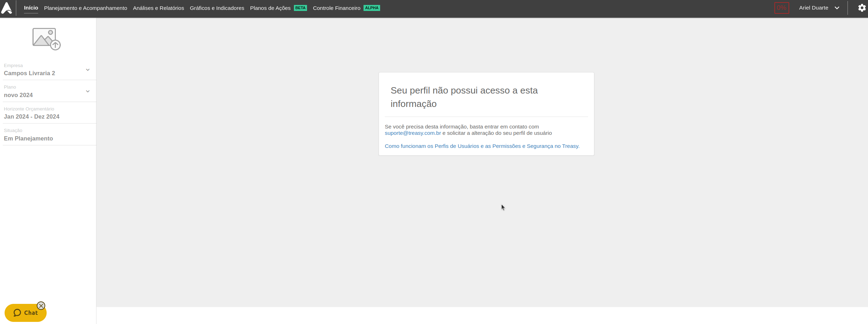Click the Treasy logo icon
Screen dimensions: 868x324
(x=7, y=8)
